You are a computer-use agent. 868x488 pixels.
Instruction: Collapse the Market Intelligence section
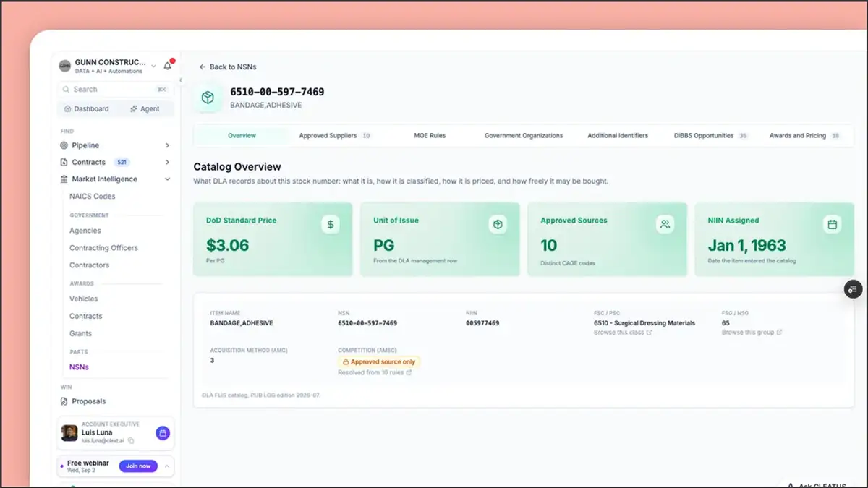tap(167, 179)
